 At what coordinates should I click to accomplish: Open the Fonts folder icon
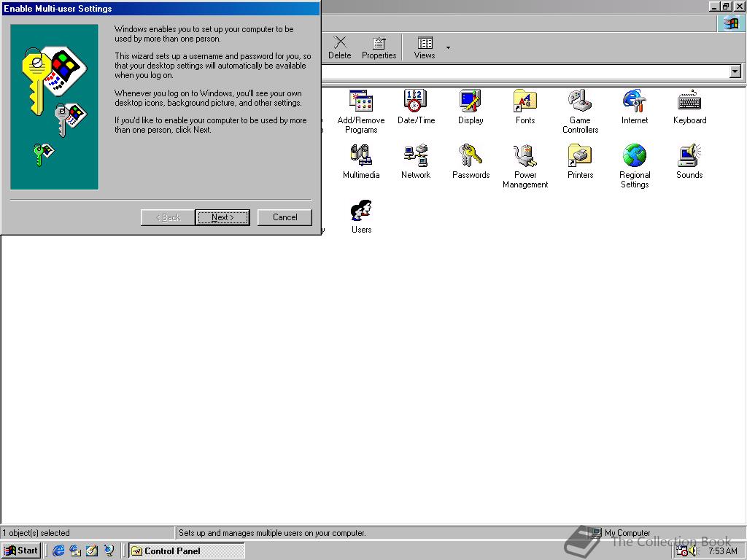pos(525,106)
